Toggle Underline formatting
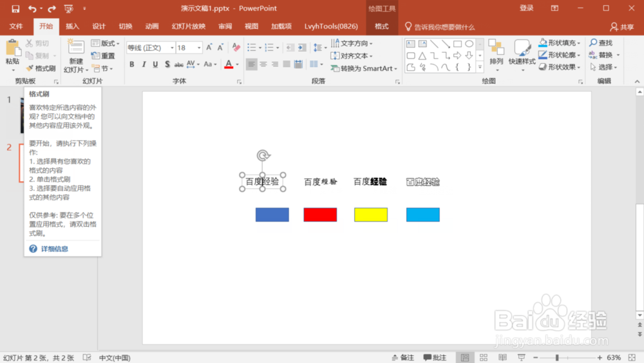 (155, 64)
